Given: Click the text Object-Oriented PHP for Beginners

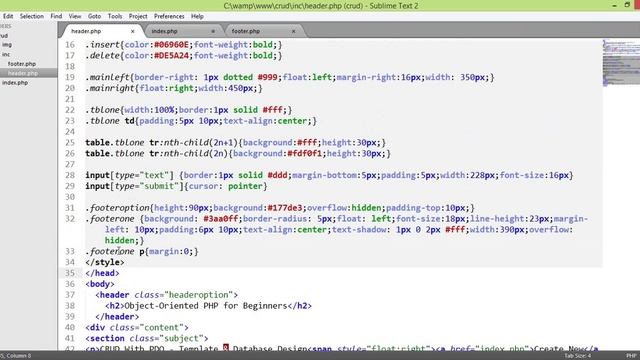Looking at the screenshot, I should [x=206, y=306].
